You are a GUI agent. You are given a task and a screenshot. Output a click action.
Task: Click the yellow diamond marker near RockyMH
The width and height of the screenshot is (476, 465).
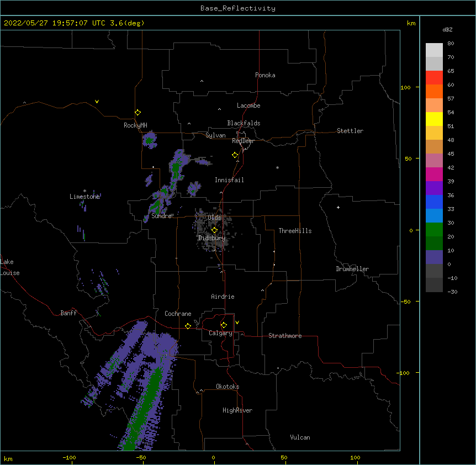pyautogui.click(x=138, y=112)
